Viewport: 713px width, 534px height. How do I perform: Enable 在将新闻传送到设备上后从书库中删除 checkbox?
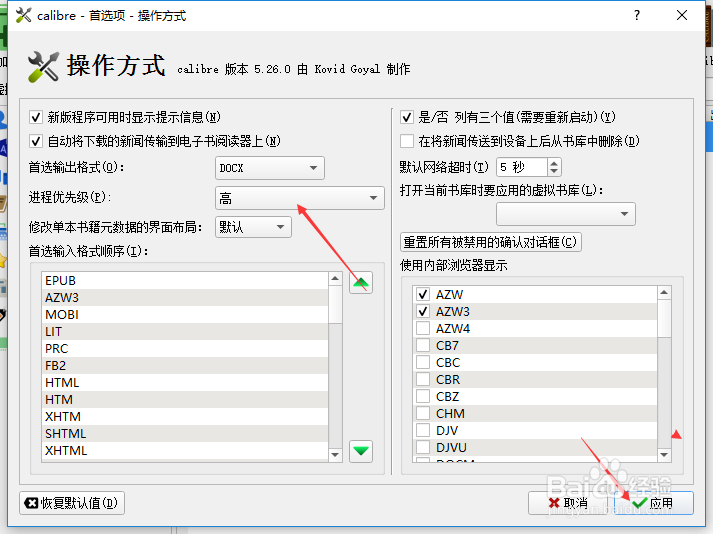coord(407,141)
